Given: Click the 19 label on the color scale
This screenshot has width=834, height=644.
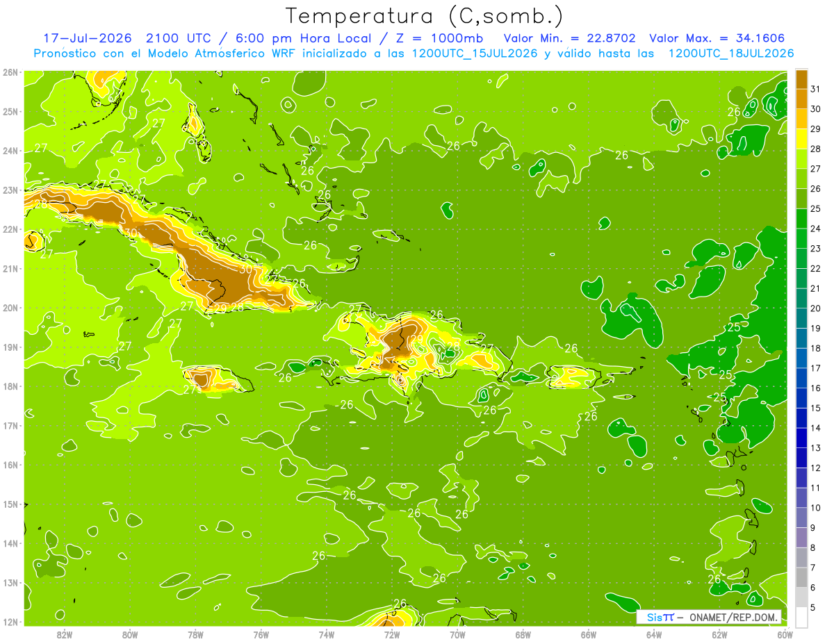Looking at the screenshot, I should [816, 328].
